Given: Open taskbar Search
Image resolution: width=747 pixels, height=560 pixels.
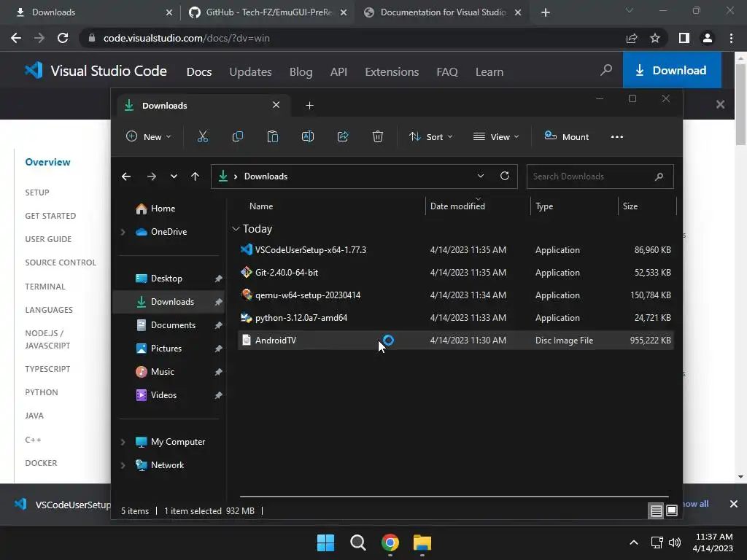Looking at the screenshot, I should pos(357,542).
